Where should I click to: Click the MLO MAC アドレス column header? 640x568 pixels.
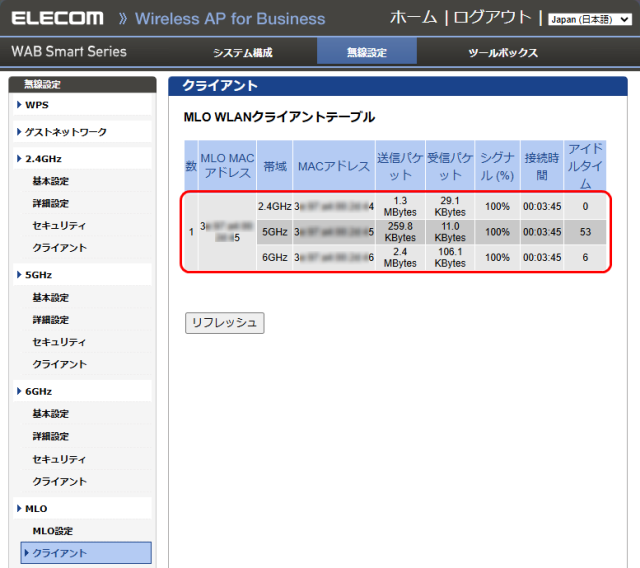coord(227,165)
